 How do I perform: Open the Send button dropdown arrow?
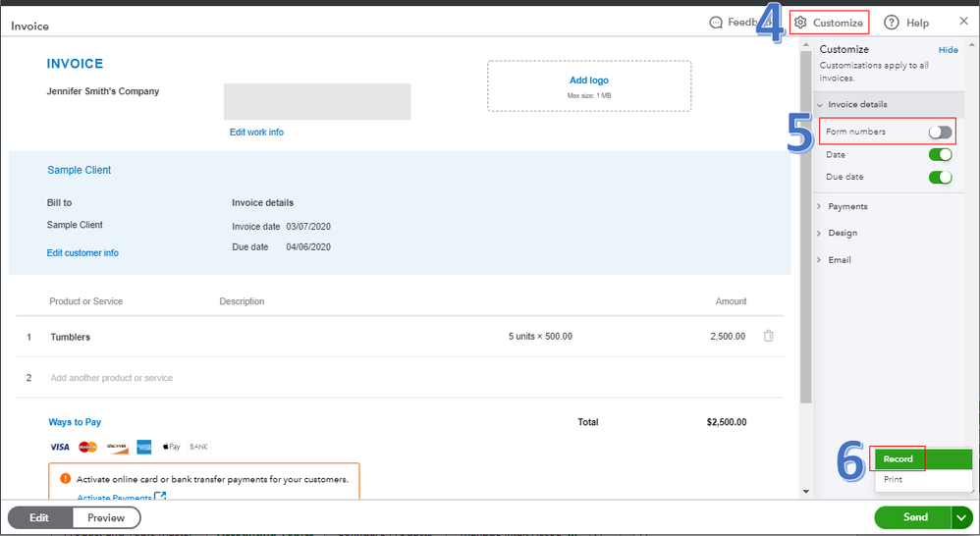coord(960,517)
